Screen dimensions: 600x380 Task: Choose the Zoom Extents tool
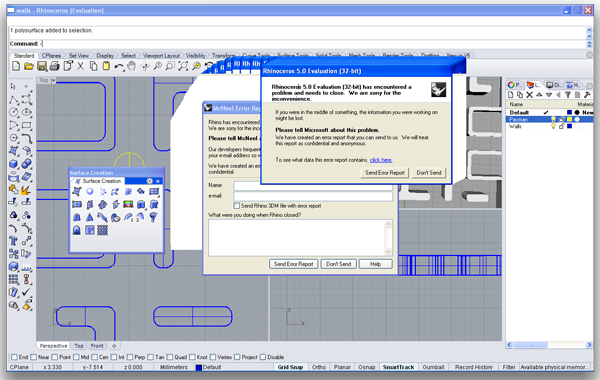click(x=183, y=66)
